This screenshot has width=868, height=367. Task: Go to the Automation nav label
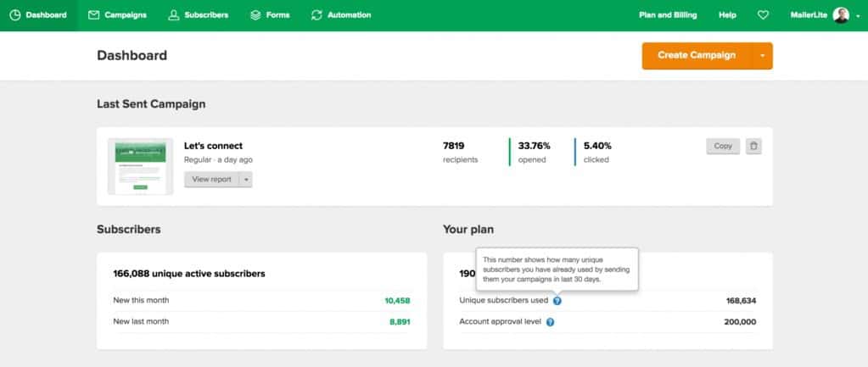(x=350, y=15)
